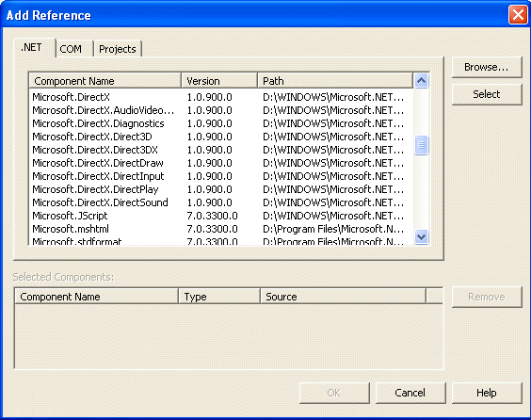Viewport: 531px width, 420px height.
Task: Click version 1.0.900.0 of Microsoft.DirectX.DirectSound
Action: pos(210,202)
